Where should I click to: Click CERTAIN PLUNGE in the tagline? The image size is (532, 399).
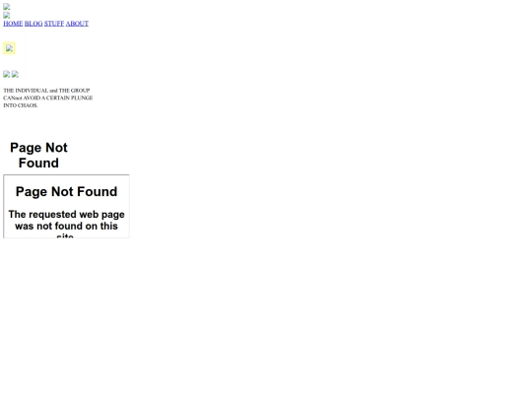(70, 99)
